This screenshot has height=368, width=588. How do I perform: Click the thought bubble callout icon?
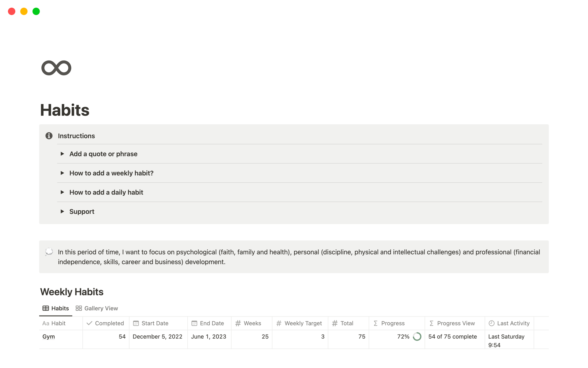tap(49, 252)
